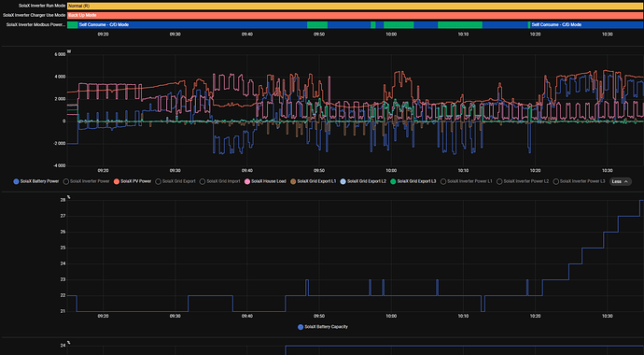This screenshot has height=355, width=644.
Task: Select the yellow Normal (R) run mode bar
Action: tap(356, 7)
